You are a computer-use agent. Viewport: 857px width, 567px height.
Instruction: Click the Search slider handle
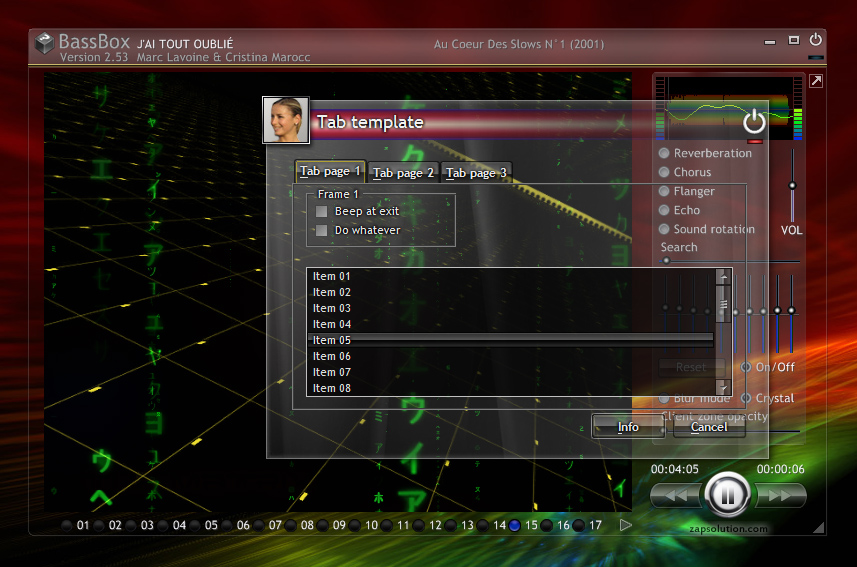(666, 261)
